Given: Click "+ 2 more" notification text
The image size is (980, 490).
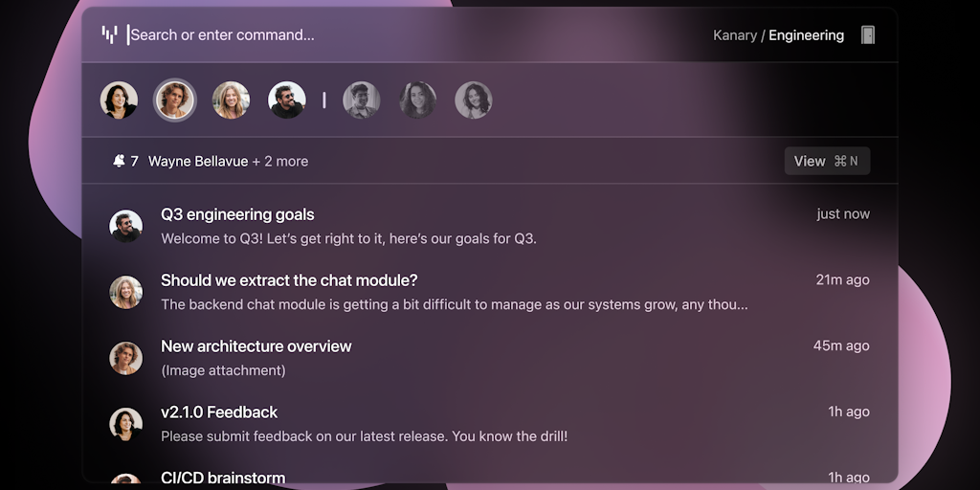Looking at the screenshot, I should 280,161.
